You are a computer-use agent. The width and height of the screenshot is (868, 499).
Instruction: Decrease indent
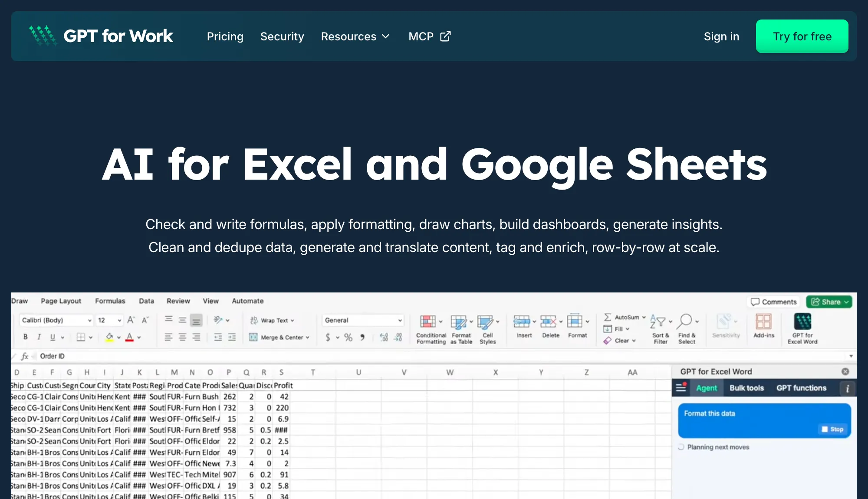tap(218, 337)
